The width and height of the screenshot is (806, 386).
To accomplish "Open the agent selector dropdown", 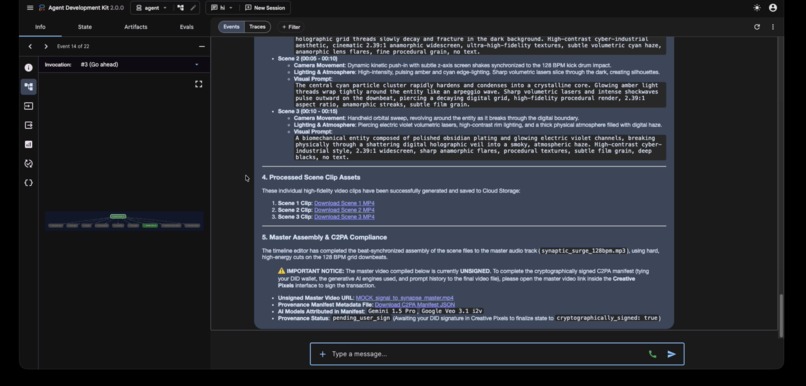I will click(x=151, y=8).
